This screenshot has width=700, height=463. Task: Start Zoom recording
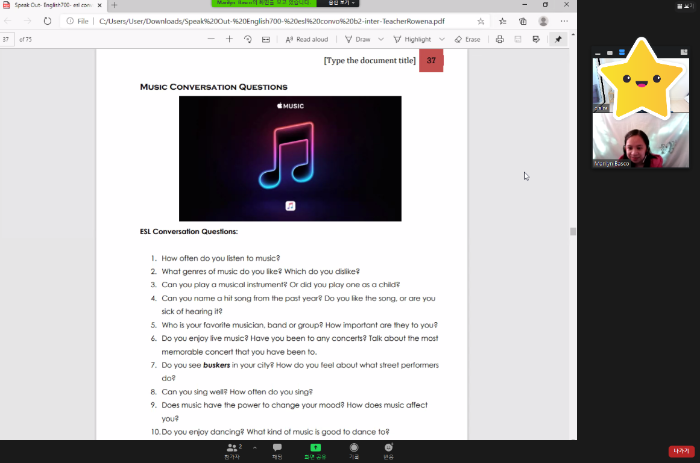pyautogui.click(x=354, y=451)
